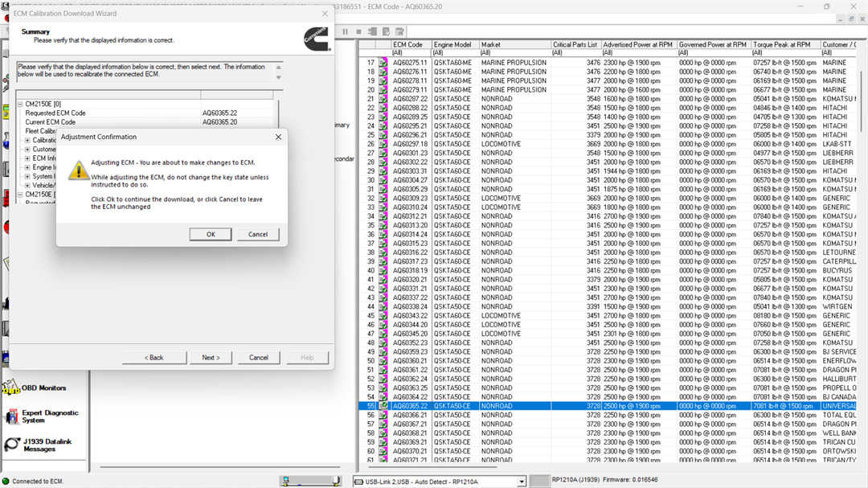Click OK in Adjustment Confirmation dialog
This screenshot has height=488, width=868.
coord(210,234)
